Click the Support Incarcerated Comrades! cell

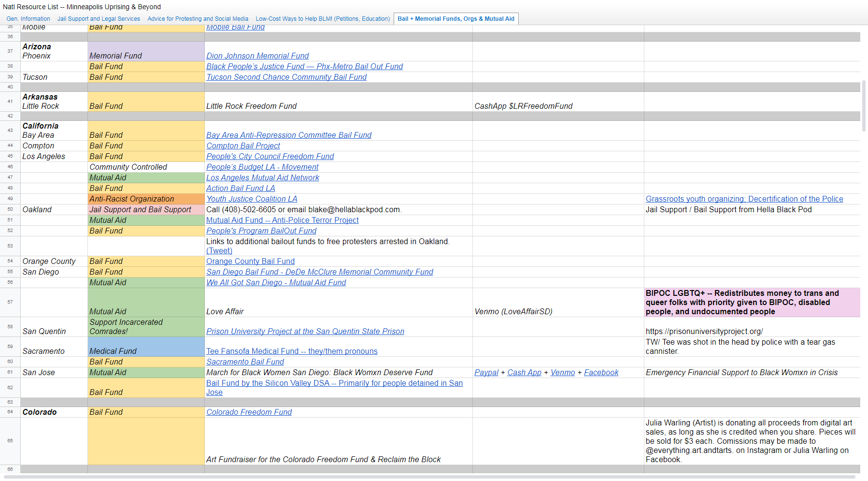(146, 327)
